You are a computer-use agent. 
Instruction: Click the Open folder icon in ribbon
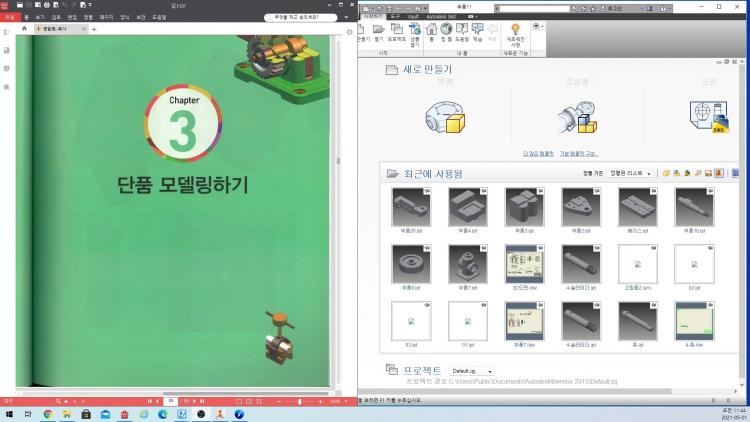point(379,31)
